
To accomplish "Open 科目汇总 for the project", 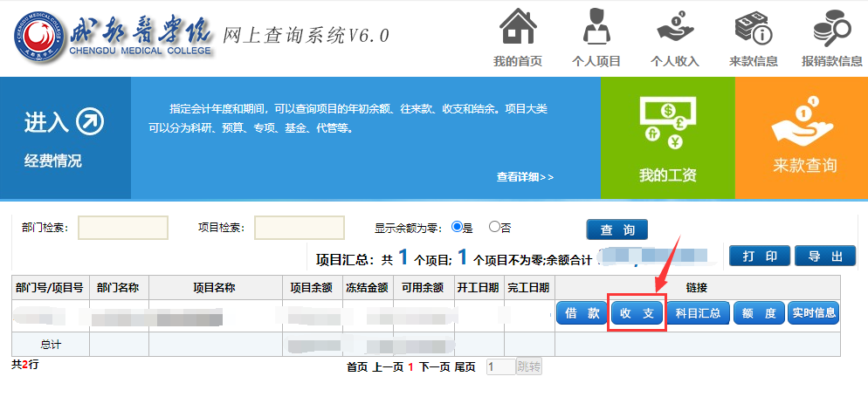I will click(x=698, y=313).
